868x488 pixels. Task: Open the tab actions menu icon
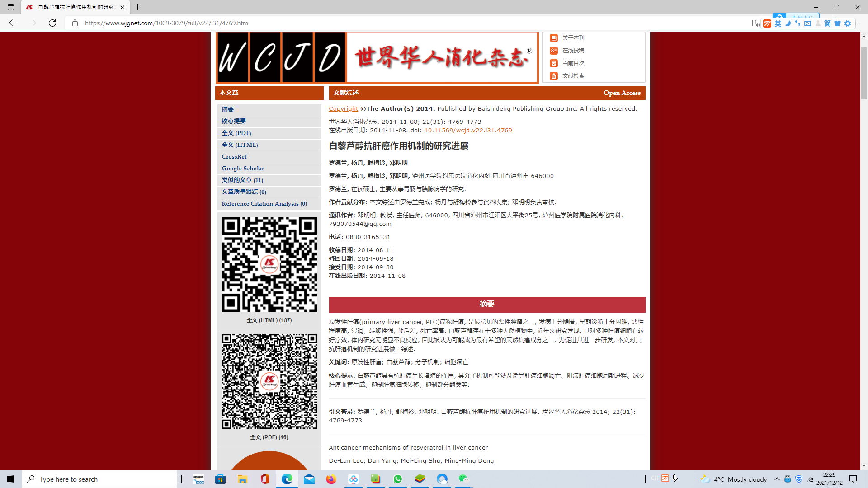pyautogui.click(x=11, y=7)
